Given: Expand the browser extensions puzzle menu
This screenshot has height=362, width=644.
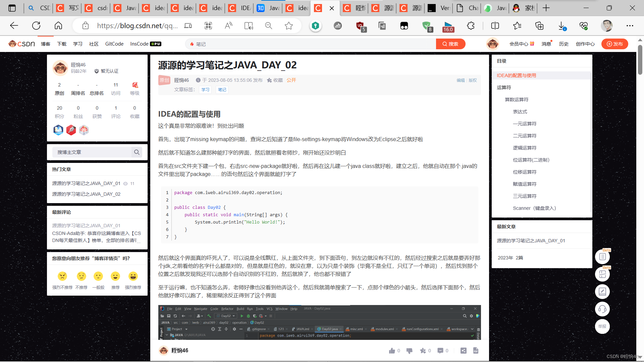Looking at the screenshot, I should click(x=471, y=25).
